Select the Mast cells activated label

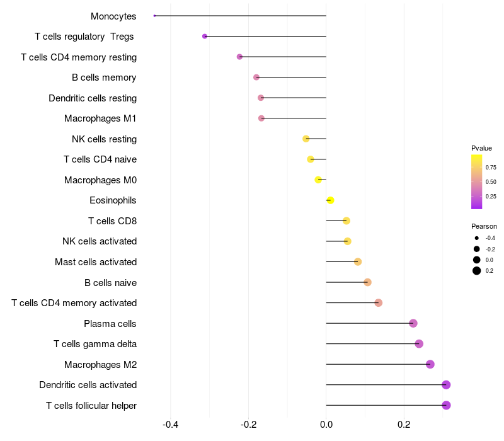click(x=96, y=262)
